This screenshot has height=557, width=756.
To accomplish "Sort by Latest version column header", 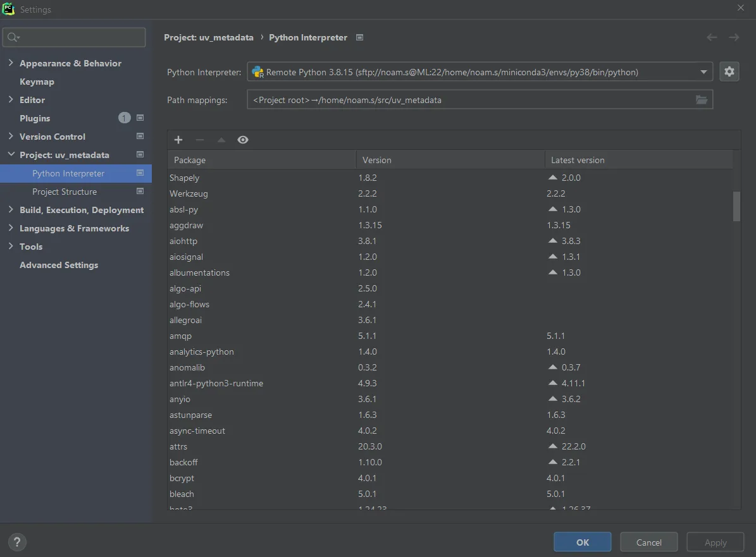I will coord(639,159).
